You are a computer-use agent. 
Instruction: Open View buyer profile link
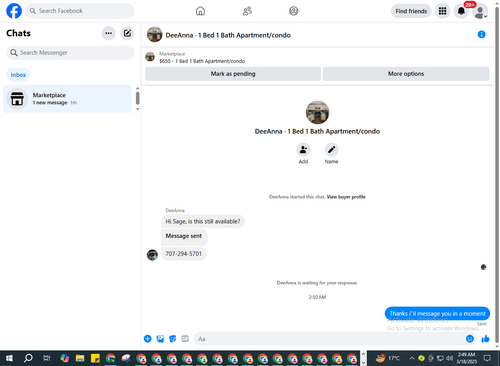[346, 197]
